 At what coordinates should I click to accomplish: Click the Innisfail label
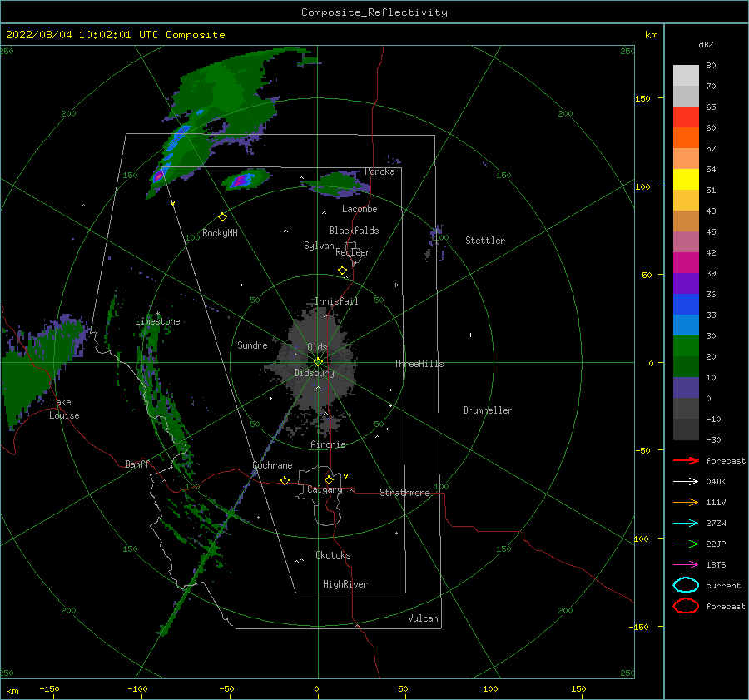click(337, 301)
